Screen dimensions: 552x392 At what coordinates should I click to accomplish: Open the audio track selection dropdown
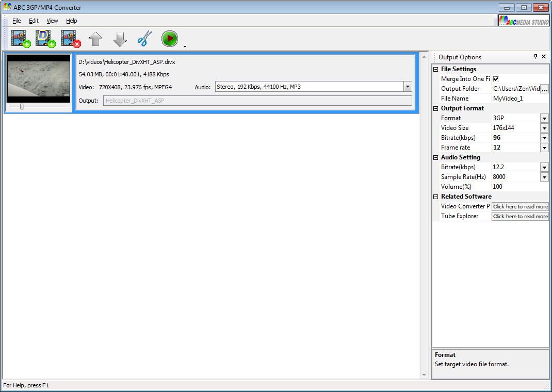(x=408, y=86)
